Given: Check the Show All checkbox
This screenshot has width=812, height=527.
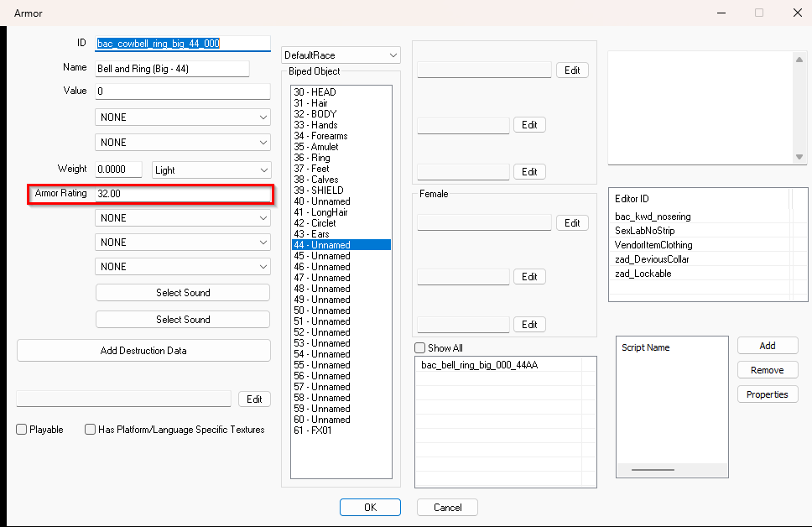Looking at the screenshot, I should (420, 347).
